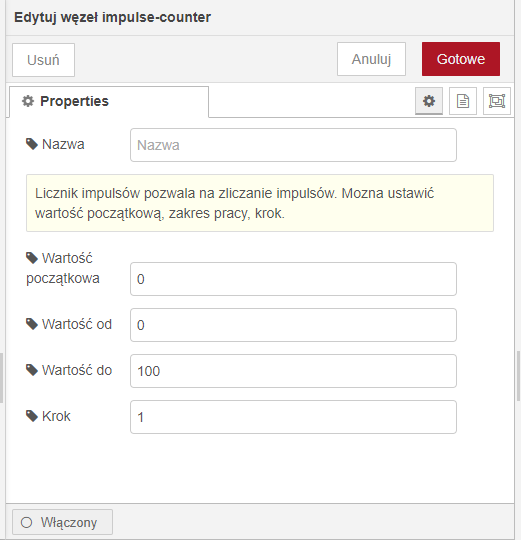
Task: Click the gear icon in Properties tab
Action: pos(28,101)
